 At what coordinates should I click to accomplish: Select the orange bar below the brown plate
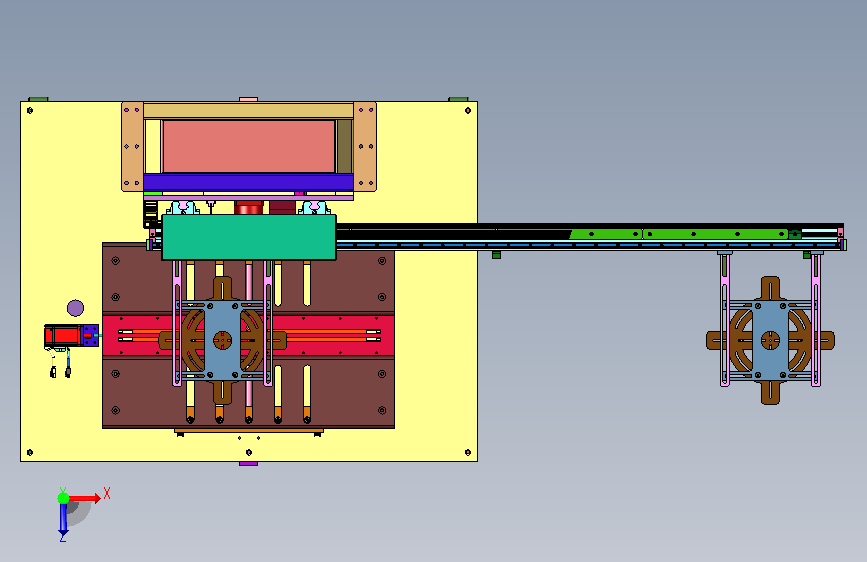pos(249,430)
